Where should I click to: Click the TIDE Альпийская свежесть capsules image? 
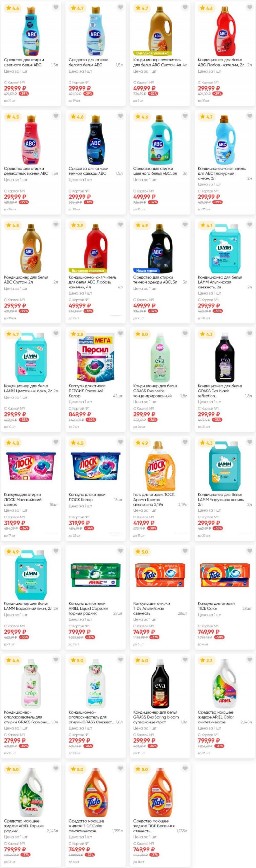[x=160, y=575]
